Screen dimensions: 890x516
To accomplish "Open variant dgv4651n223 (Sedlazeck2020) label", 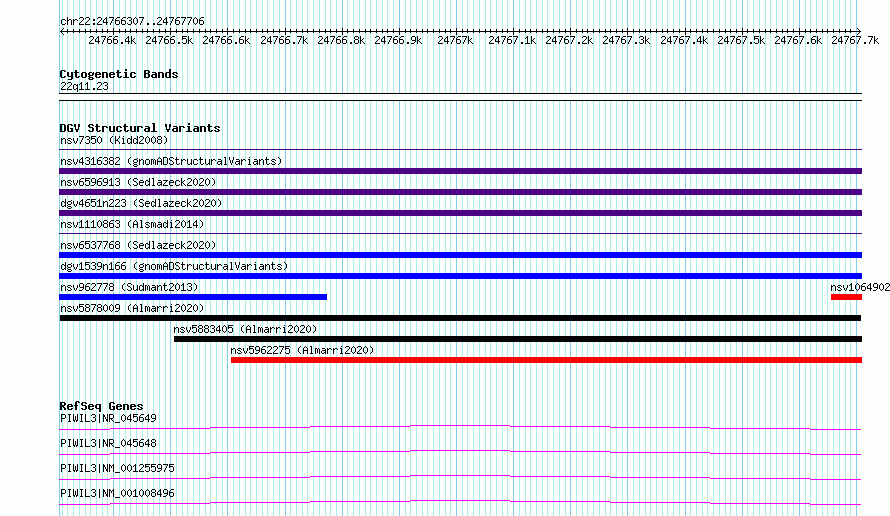I will (141, 203).
